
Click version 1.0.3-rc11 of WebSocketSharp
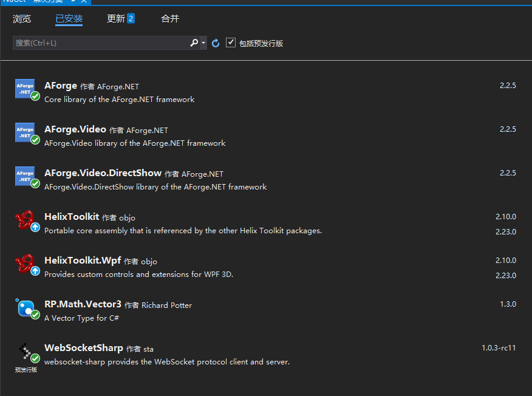tap(499, 348)
